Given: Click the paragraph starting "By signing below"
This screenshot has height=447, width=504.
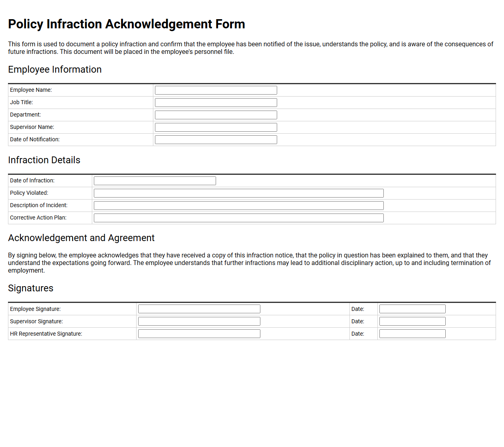Looking at the screenshot, I should click(x=250, y=263).
